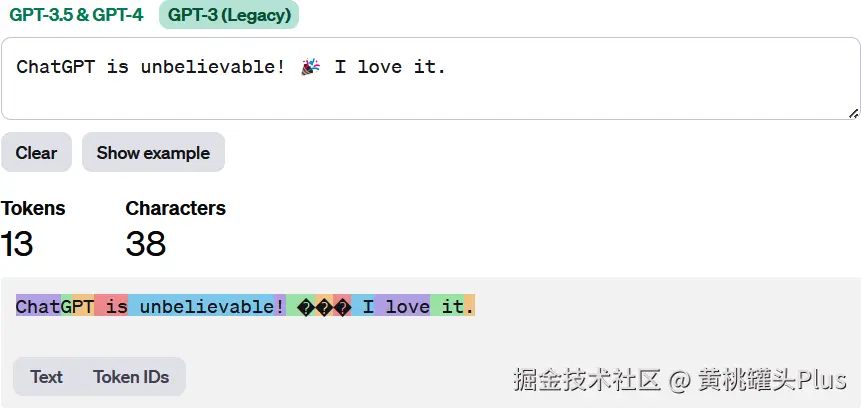861x408 pixels.
Task: Click the red ' is' token highlight
Action: 111,306
